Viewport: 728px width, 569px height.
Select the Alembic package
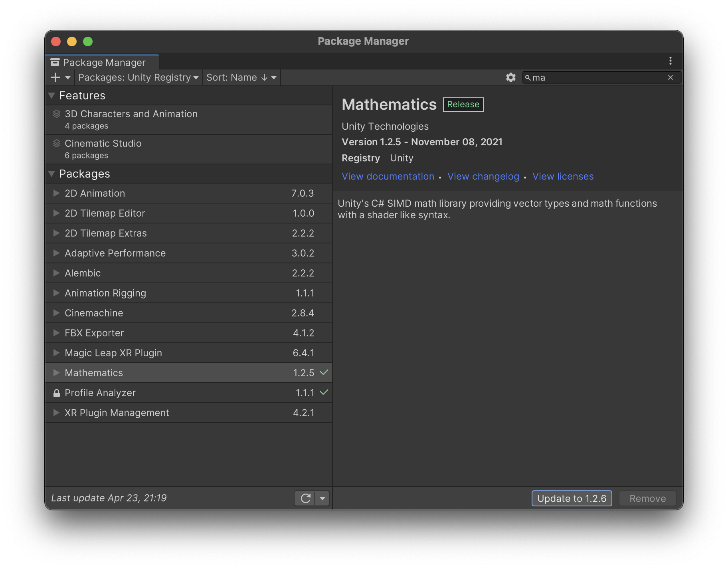point(189,273)
